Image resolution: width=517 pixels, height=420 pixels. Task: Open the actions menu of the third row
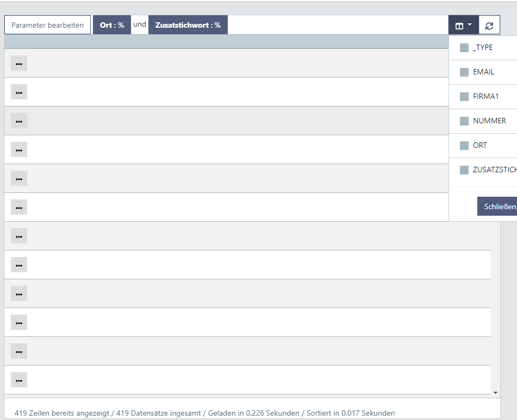pyautogui.click(x=18, y=121)
